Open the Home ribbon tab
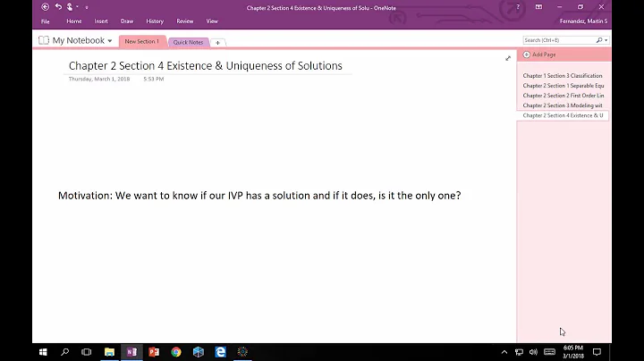This screenshot has height=361, width=644. coord(74,21)
